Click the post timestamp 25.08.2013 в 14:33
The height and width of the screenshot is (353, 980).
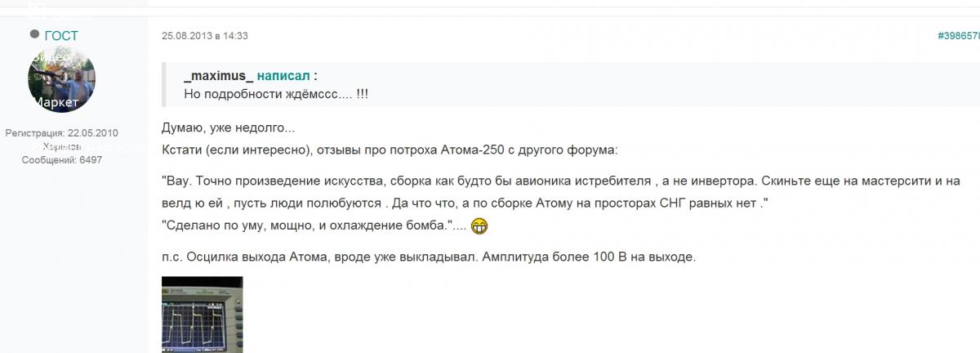tap(205, 36)
